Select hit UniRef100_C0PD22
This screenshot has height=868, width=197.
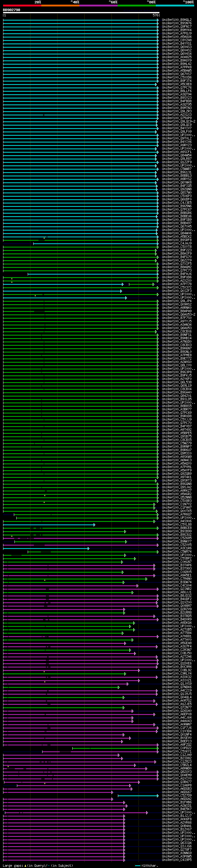click(x=177, y=749)
